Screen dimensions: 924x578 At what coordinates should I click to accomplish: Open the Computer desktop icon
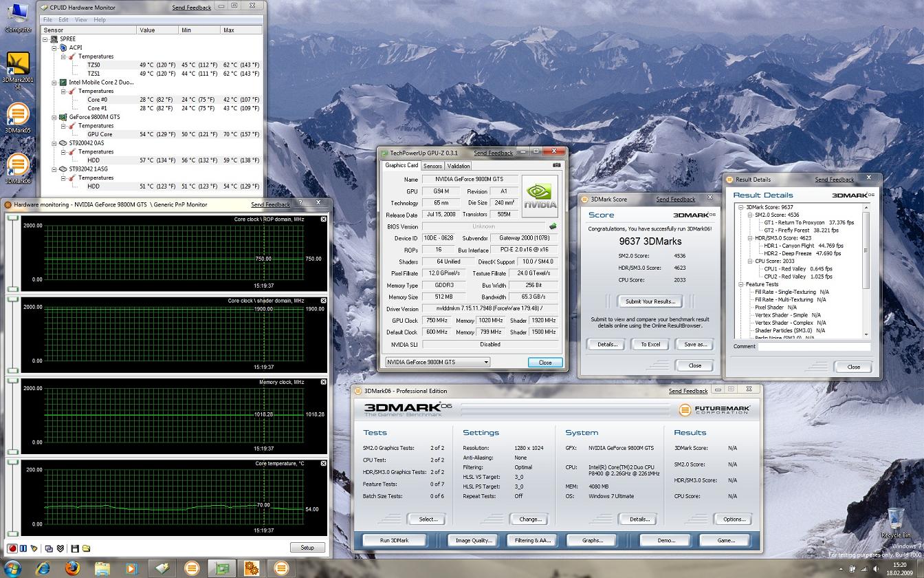click(x=17, y=17)
